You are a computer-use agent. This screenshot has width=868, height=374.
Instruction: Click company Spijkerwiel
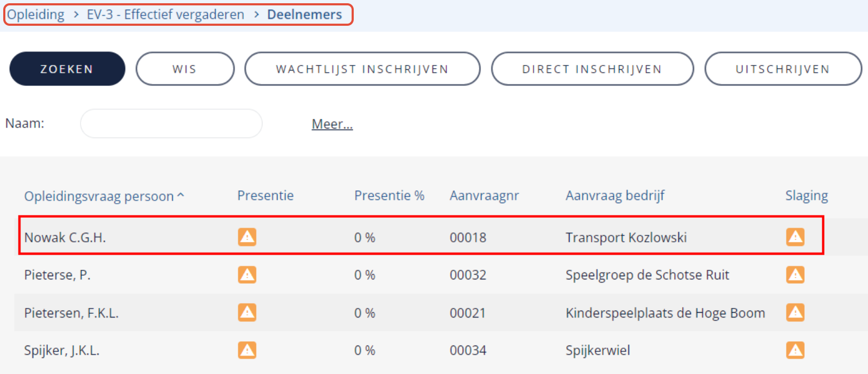(x=598, y=350)
